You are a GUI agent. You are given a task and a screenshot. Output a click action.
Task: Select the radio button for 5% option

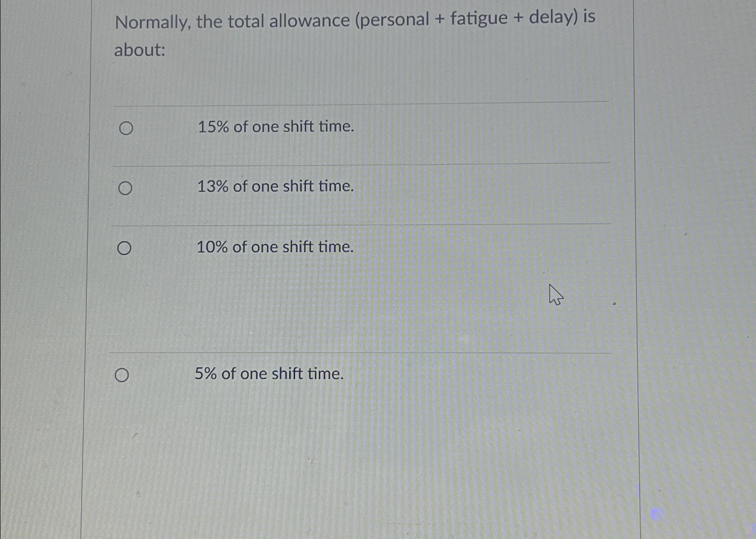point(122,375)
